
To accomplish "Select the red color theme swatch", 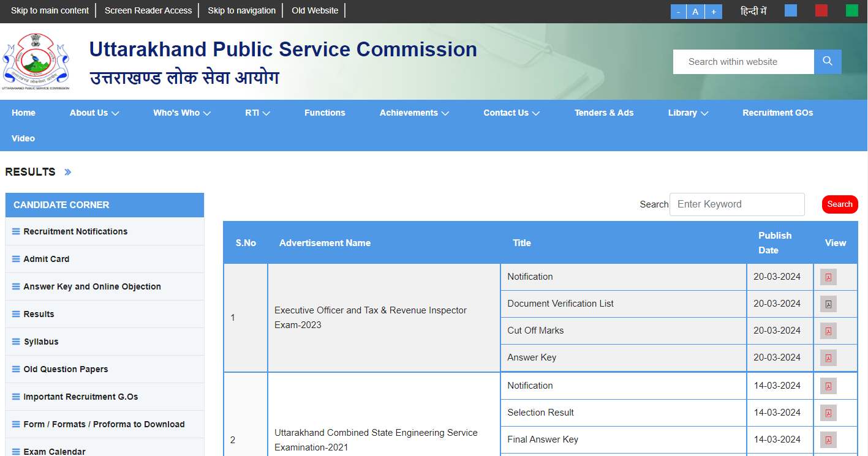I will point(821,10).
